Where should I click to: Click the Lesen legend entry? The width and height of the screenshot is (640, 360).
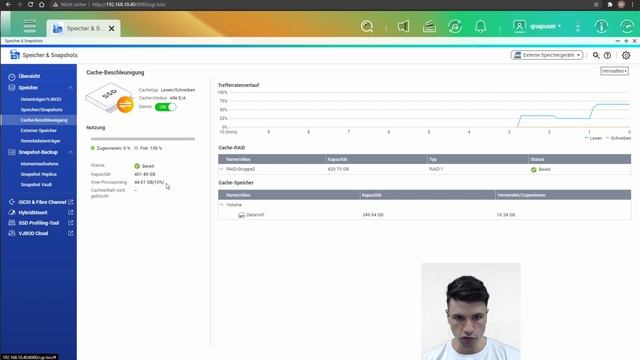(x=593, y=138)
